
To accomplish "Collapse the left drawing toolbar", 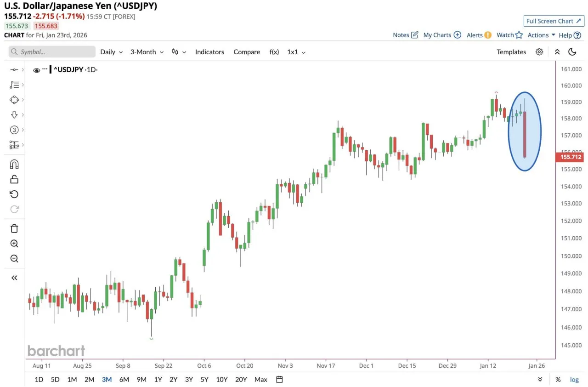I will point(14,278).
